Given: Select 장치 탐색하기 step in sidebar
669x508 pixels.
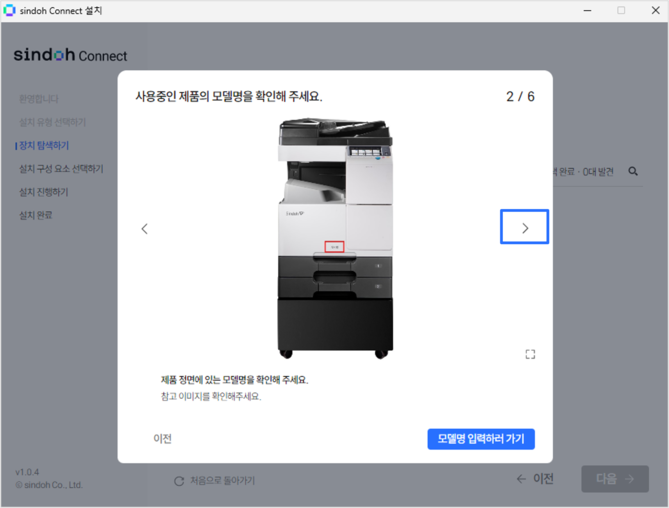Looking at the screenshot, I should point(44,145).
